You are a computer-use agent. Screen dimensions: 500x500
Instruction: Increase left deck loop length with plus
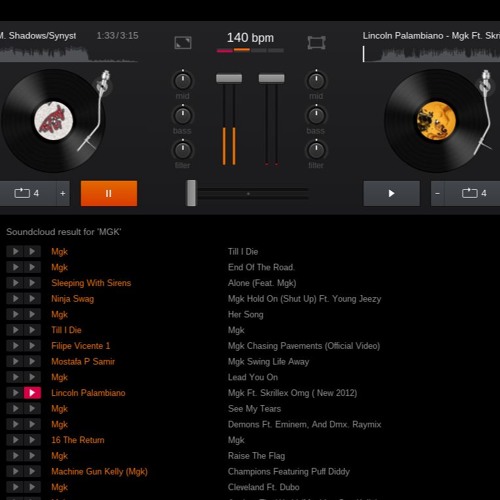point(63,193)
